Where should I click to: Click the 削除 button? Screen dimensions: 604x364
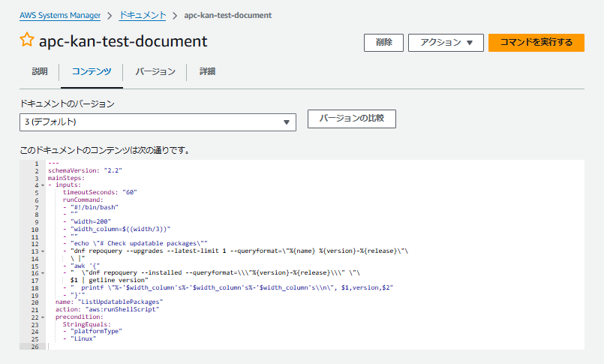click(x=383, y=42)
